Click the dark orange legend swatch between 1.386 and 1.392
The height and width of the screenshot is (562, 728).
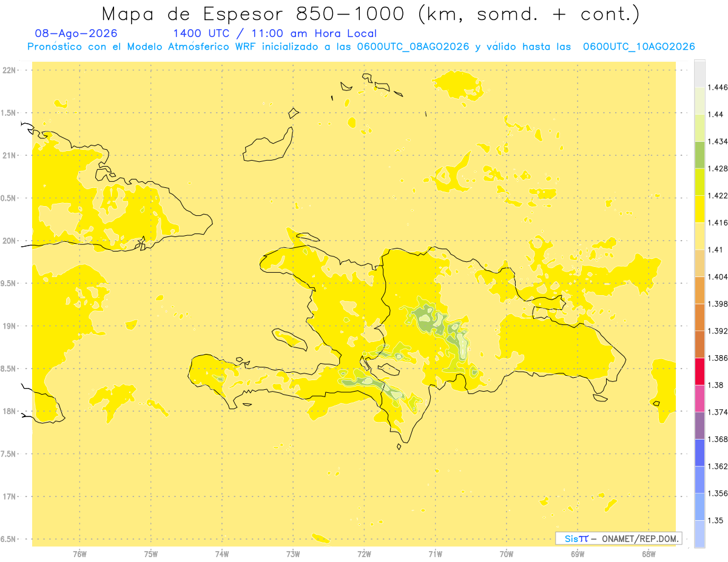point(699,344)
